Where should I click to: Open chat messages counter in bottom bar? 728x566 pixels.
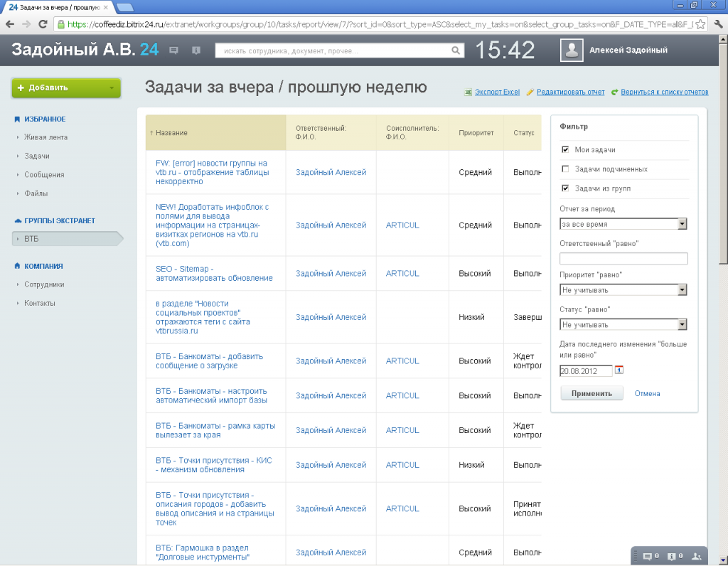point(651,556)
